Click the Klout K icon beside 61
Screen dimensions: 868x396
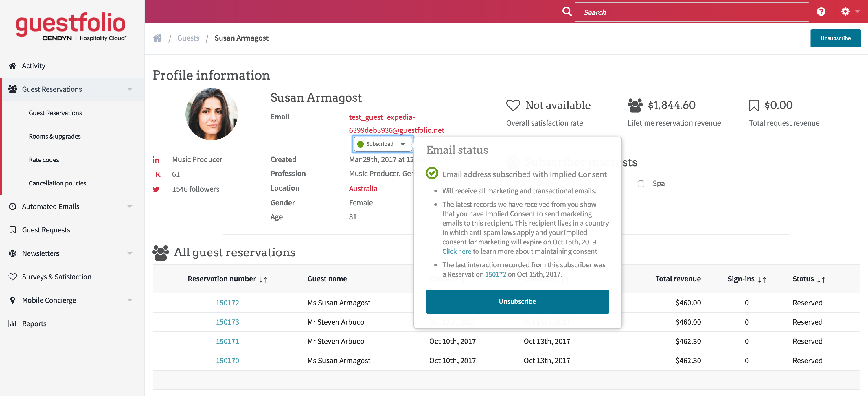click(158, 174)
